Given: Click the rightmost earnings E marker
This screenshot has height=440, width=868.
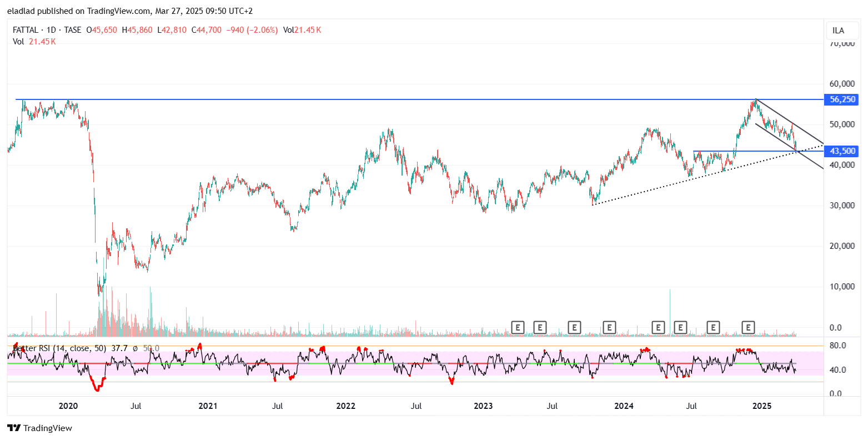Looking at the screenshot, I should tap(749, 327).
